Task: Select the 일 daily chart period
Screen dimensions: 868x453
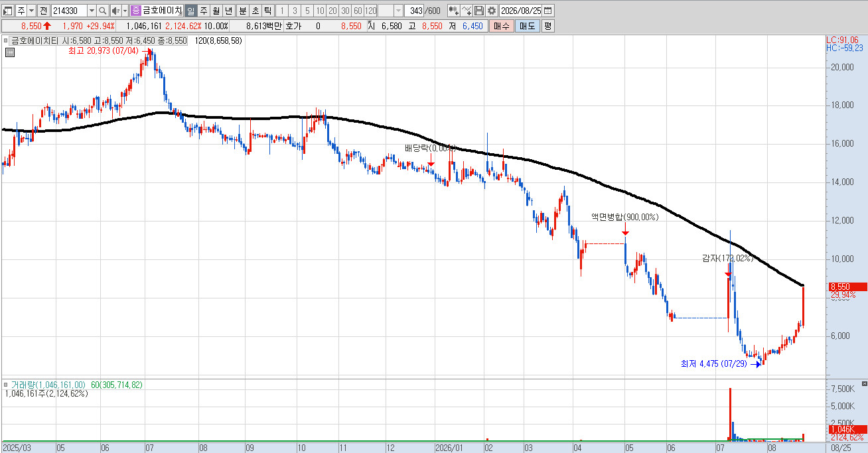Action: 190,11
